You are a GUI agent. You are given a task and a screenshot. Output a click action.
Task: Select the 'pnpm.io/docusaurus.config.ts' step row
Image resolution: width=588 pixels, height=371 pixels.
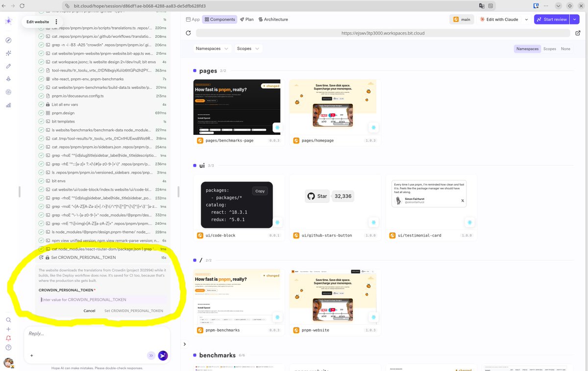click(103, 96)
